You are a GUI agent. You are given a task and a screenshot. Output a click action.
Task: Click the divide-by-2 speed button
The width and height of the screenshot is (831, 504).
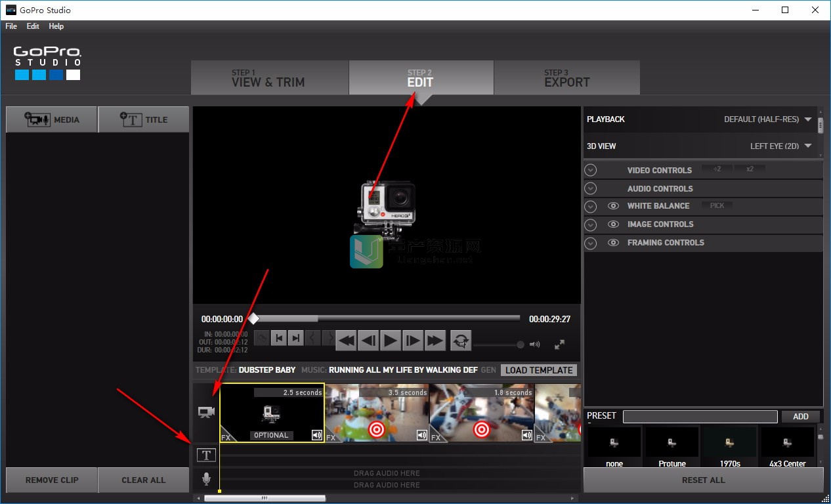point(717,169)
